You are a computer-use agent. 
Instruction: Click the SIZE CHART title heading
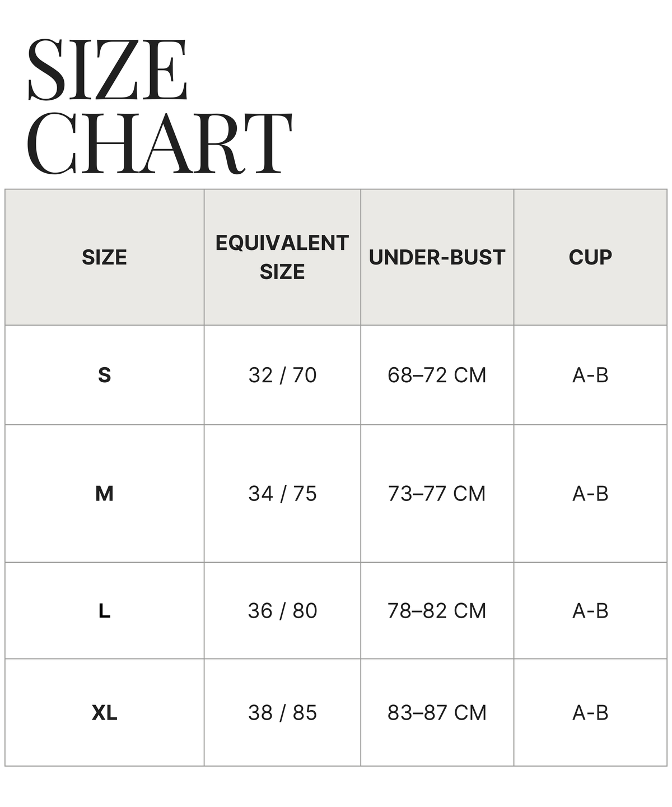[x=160, y=106]
